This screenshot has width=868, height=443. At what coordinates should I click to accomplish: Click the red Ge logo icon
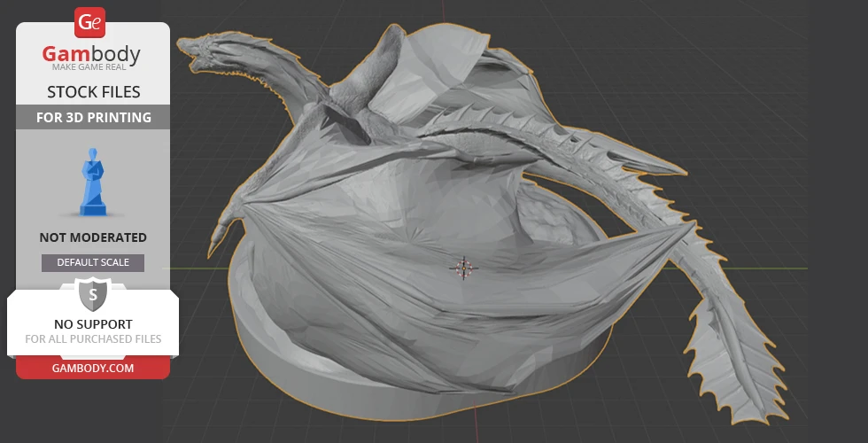(x=91, y=22)
